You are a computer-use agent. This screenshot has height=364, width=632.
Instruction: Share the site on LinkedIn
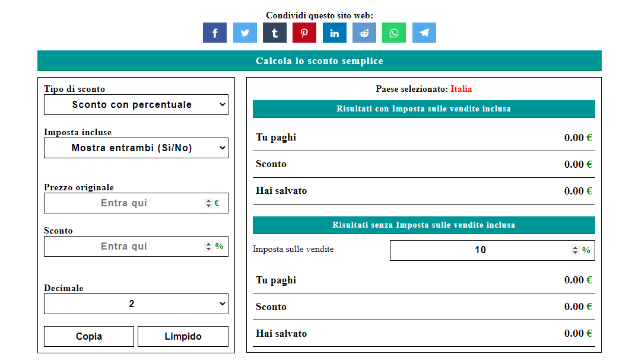(x=334, y=33)
